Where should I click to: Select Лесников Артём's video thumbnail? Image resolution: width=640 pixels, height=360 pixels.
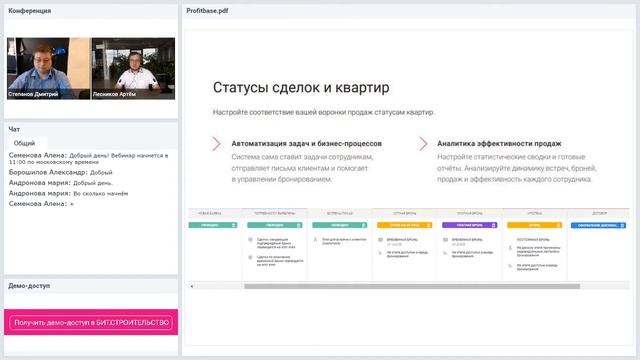[x=133, y=69]
